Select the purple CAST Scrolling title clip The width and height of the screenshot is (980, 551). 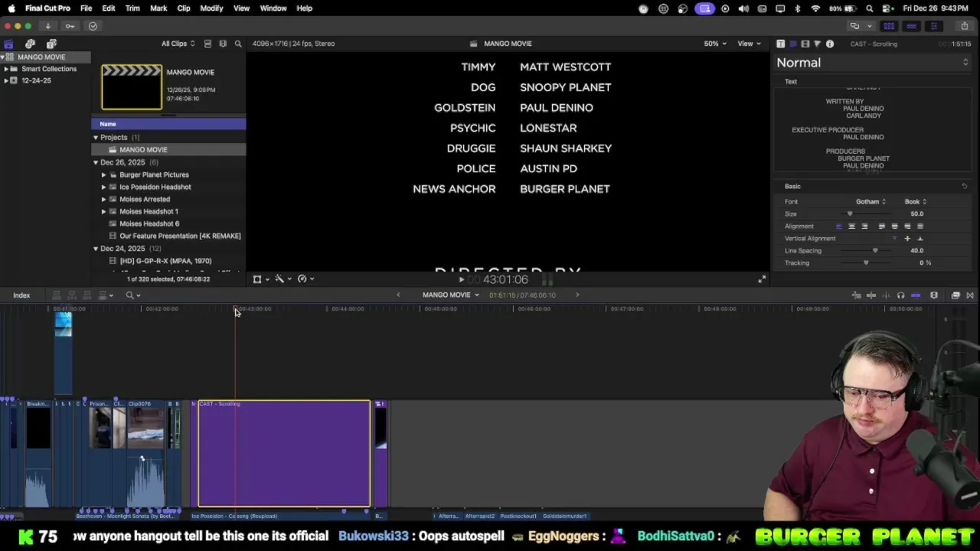[284, 453]
